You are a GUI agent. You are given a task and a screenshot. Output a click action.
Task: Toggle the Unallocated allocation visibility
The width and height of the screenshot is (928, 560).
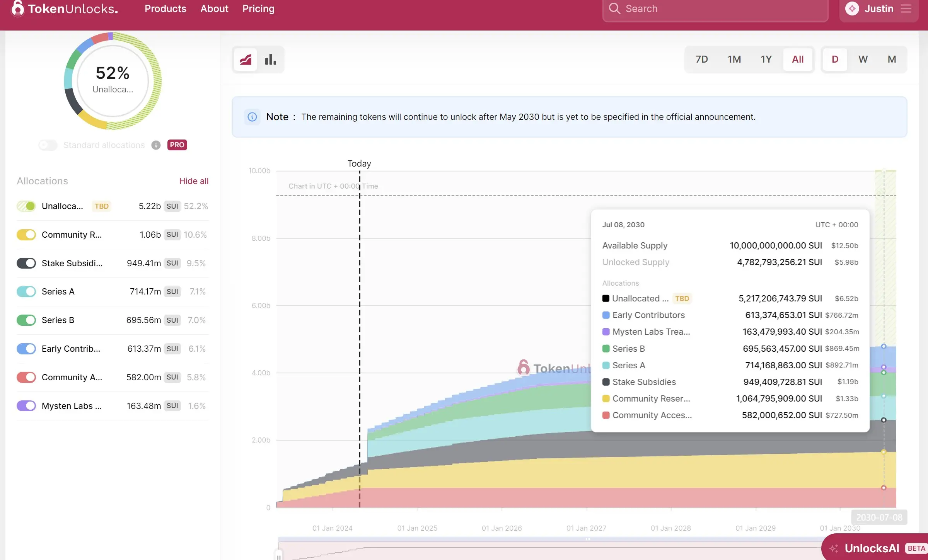coord(25,206)
